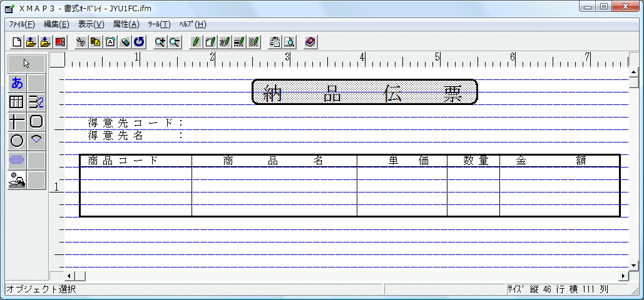Click the サイズ 縦 46 行 横 111 列 status

[x=558, y=289]
